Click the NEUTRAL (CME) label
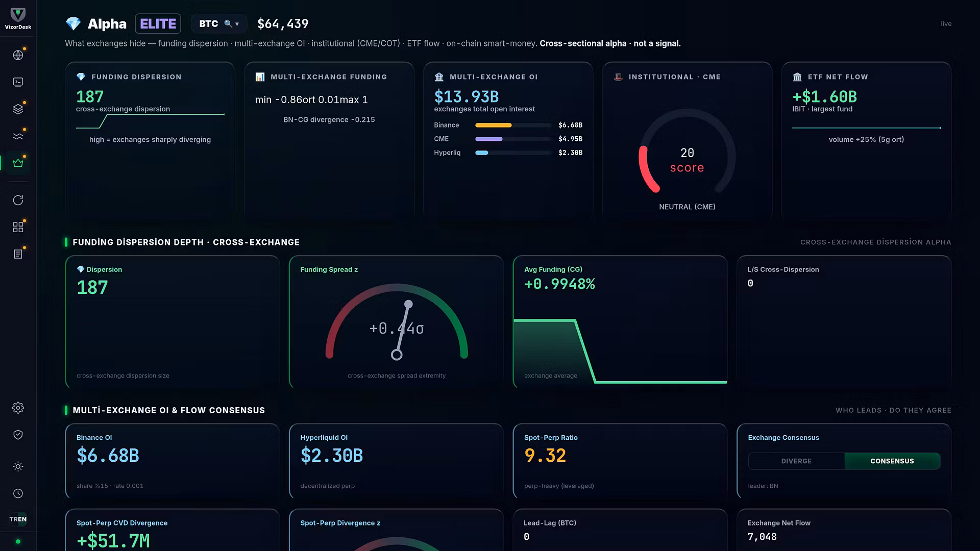This screenshot has height=551, width=980. tap(687, 207)
